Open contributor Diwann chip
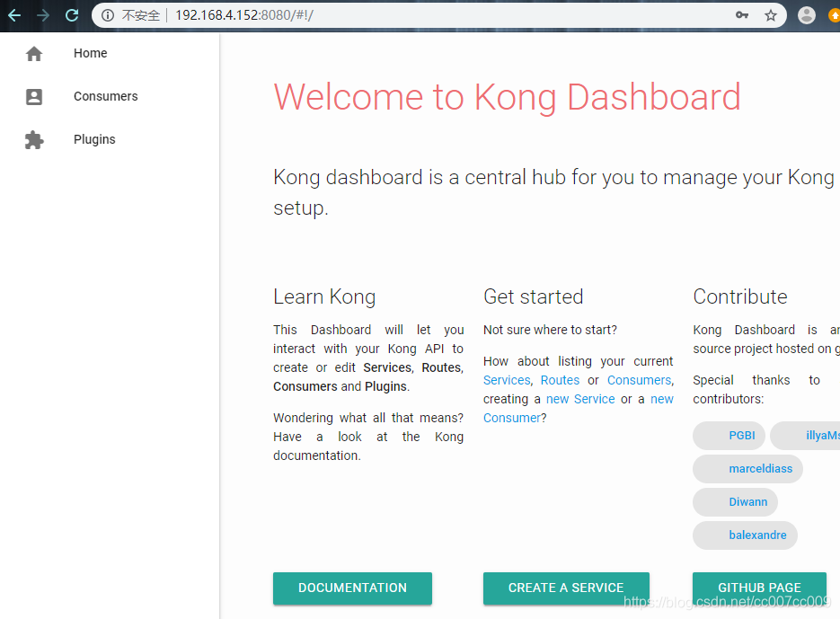Viewport: 840px width, 619px height. click(735, 501)
